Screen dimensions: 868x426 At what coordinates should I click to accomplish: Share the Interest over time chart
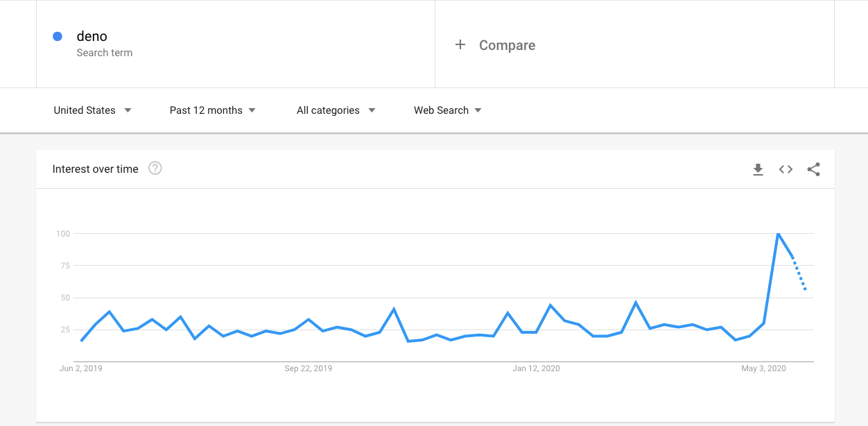[x=813, y=169]
